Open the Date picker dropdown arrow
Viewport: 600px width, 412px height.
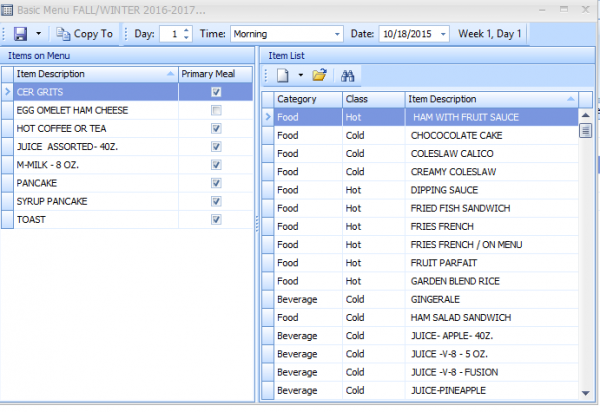click(443, 34)
